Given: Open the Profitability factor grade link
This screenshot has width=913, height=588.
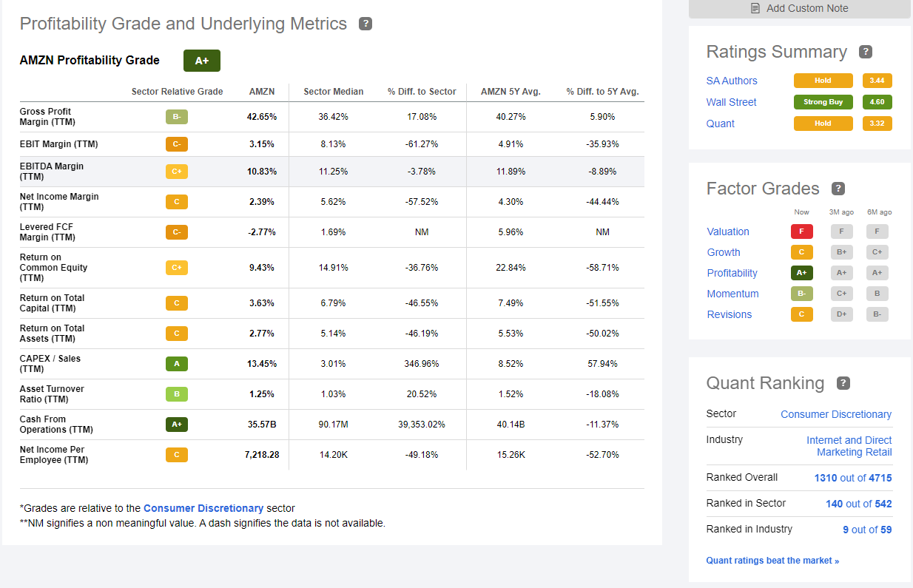Looking at the screenshot, I should (x=732, y=273).
